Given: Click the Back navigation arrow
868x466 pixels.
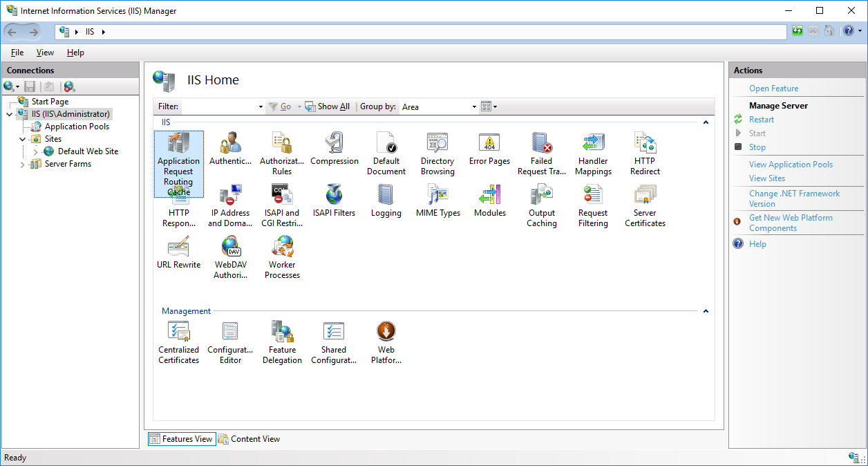Looking at the screenshot, I should (x=12, y=32).
